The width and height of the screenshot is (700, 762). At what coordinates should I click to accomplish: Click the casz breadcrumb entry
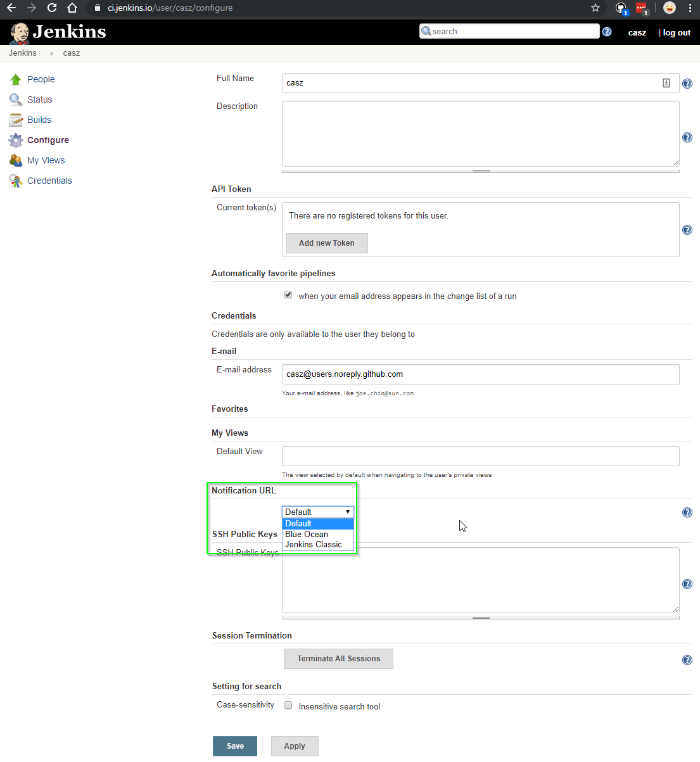(71, 53)
